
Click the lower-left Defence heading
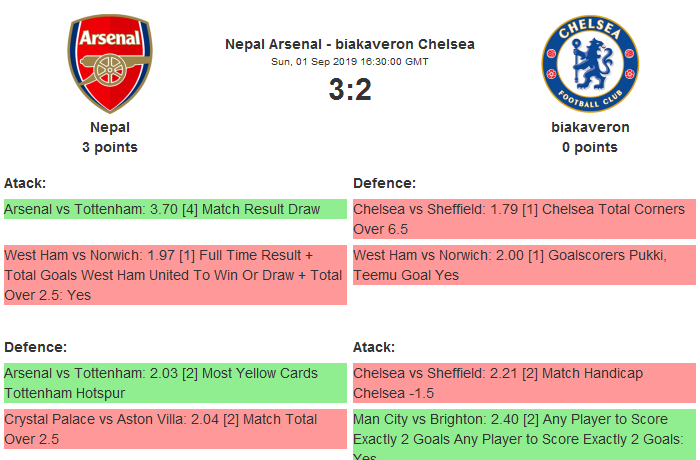click(x=35, y=347)
